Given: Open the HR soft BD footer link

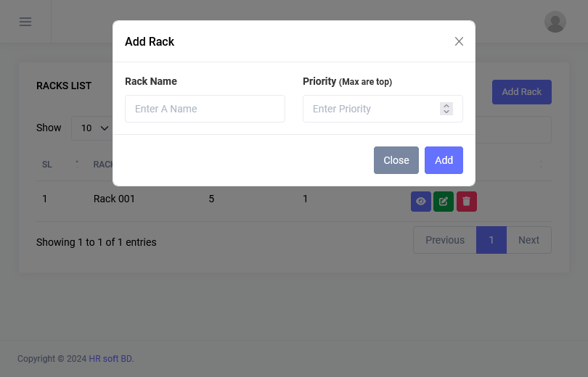Looking at the screenshot, I should coord(111,359).
